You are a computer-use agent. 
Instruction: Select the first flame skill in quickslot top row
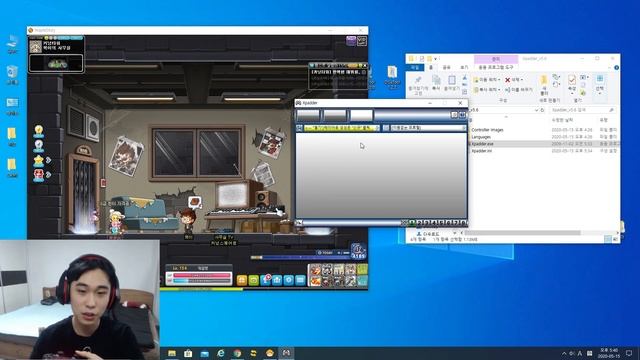coord(315,269)
